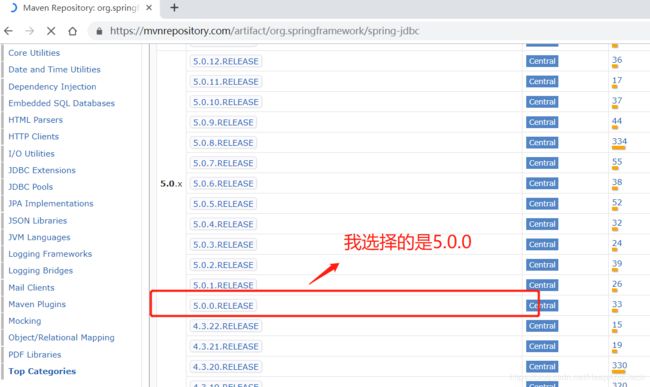650x387 pixels.
Task: Open version 5.0.11.RELEASE
Action: coord(226,82)
